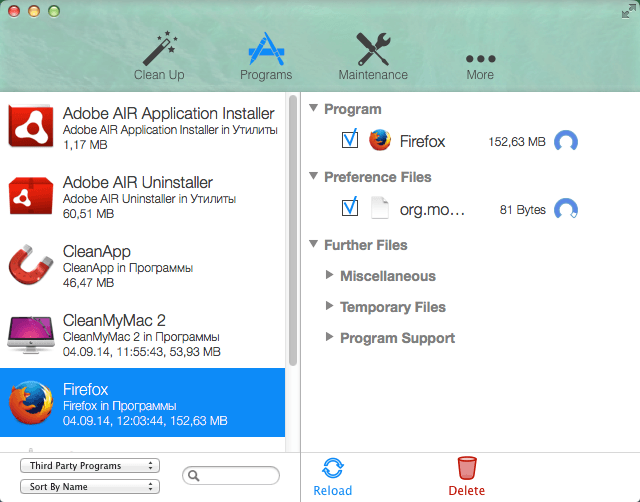This screenshot has width=640, height=502.
Task: Click the red Delete trash can icon
Action: 467,468
